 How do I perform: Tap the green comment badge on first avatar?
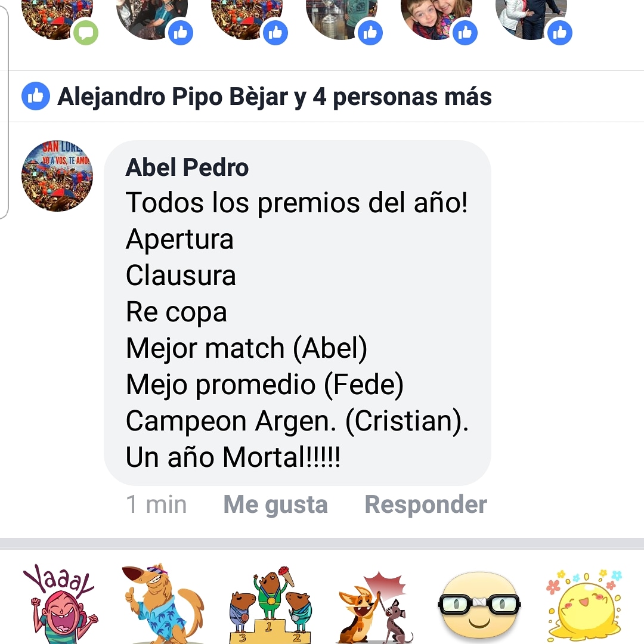tap(85, 32)
